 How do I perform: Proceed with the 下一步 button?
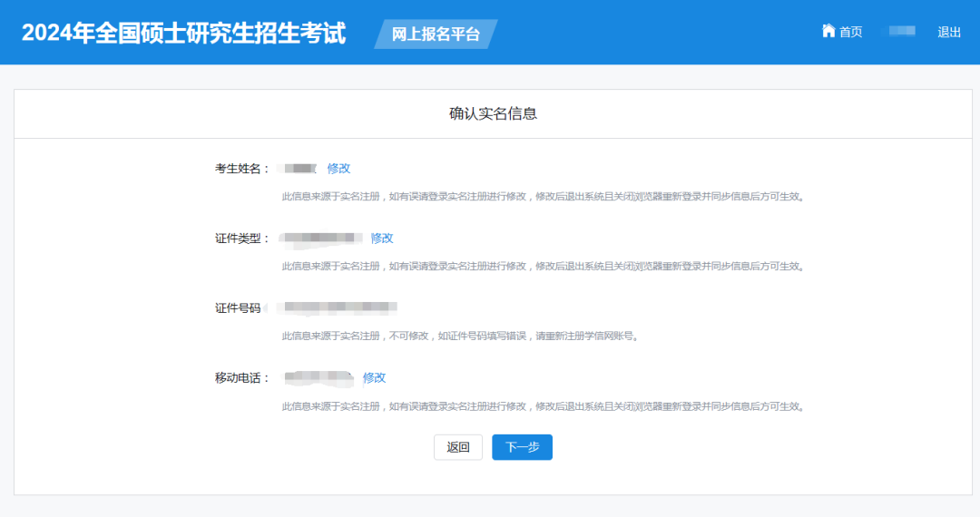click(522, 447)
